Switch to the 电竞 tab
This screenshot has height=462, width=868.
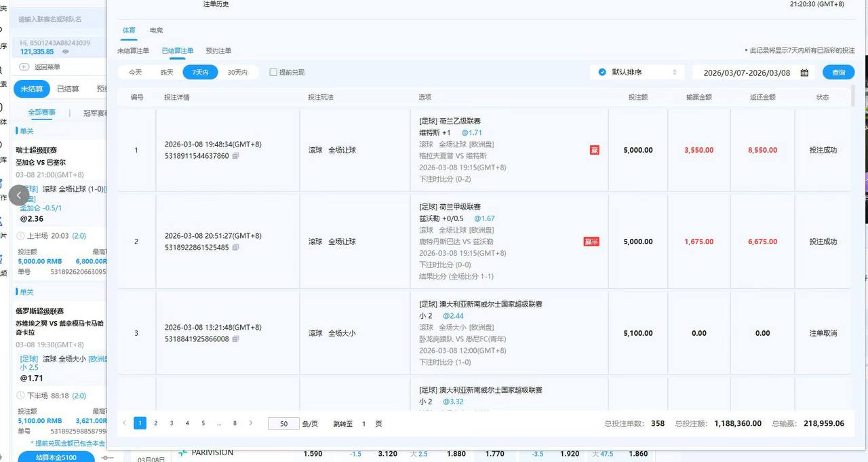click(x=156, y=31)
